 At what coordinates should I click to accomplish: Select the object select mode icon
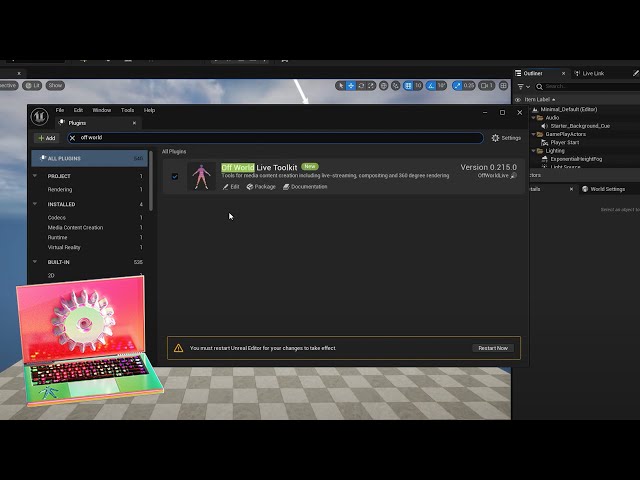(x=341, y=86)
